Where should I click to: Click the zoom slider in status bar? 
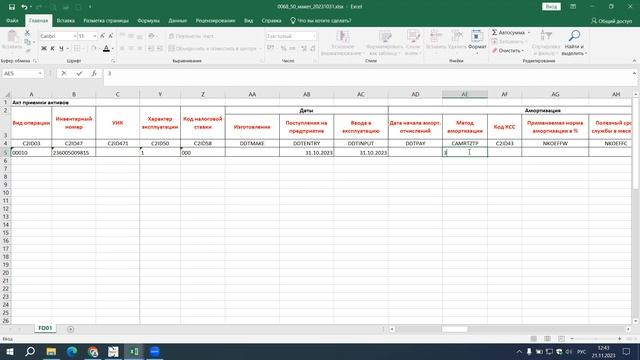coord(596,339)
